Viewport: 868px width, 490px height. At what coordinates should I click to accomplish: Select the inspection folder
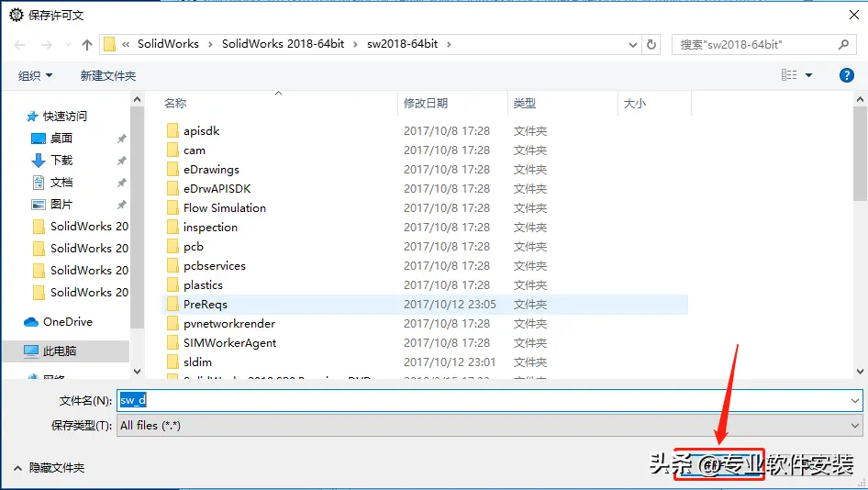(x=210, y=228)
